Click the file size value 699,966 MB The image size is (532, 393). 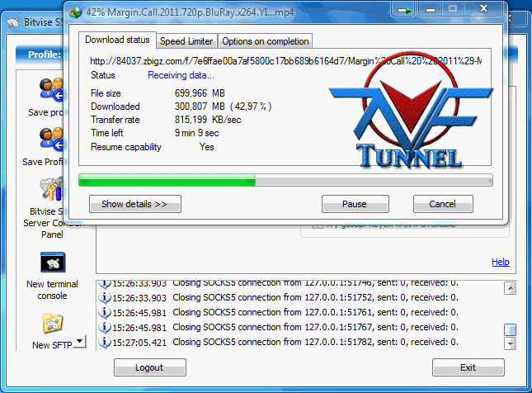coord(200,93)
